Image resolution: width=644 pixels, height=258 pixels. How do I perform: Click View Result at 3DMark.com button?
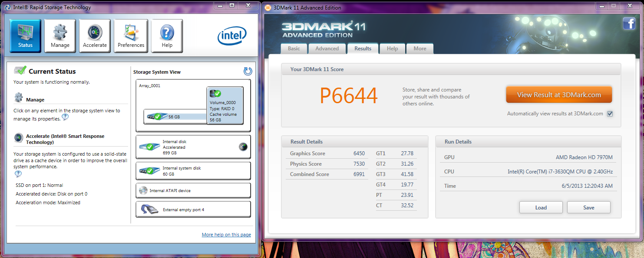pos(559,95)
